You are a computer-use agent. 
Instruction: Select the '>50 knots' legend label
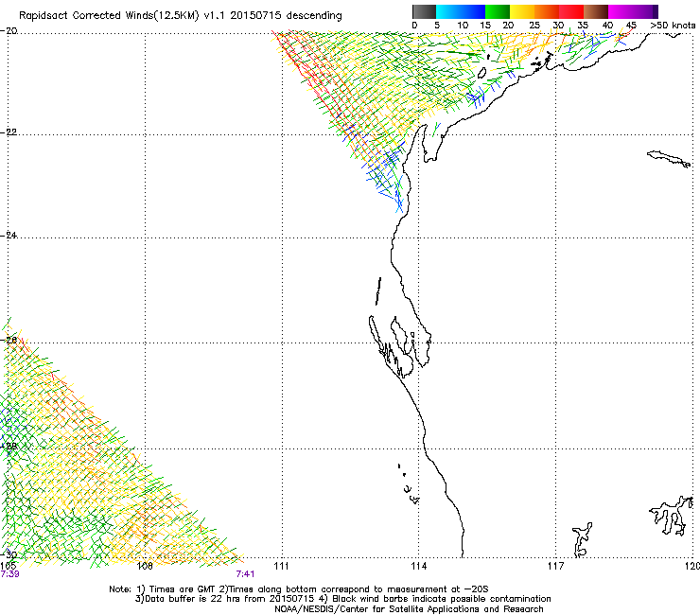673,26
